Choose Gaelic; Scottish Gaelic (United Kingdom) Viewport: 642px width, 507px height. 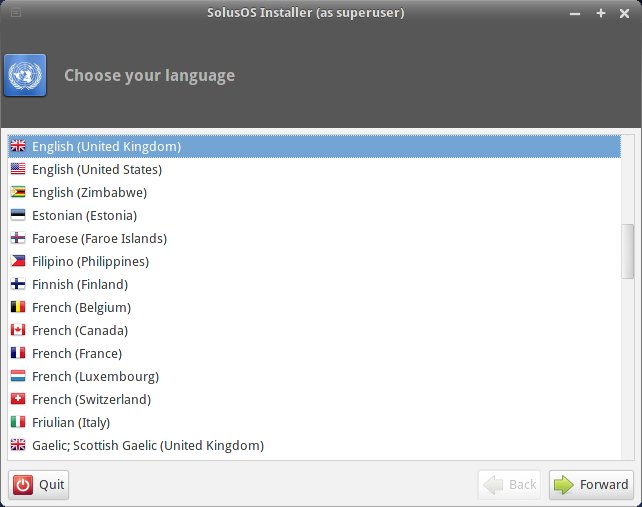click(314, 445)
